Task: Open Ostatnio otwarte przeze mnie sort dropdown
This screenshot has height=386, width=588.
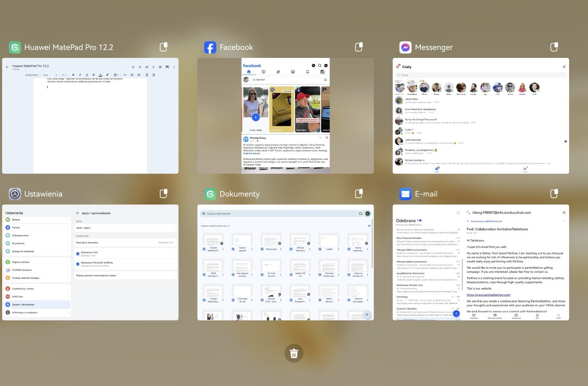Action: [x=215, y=226]
